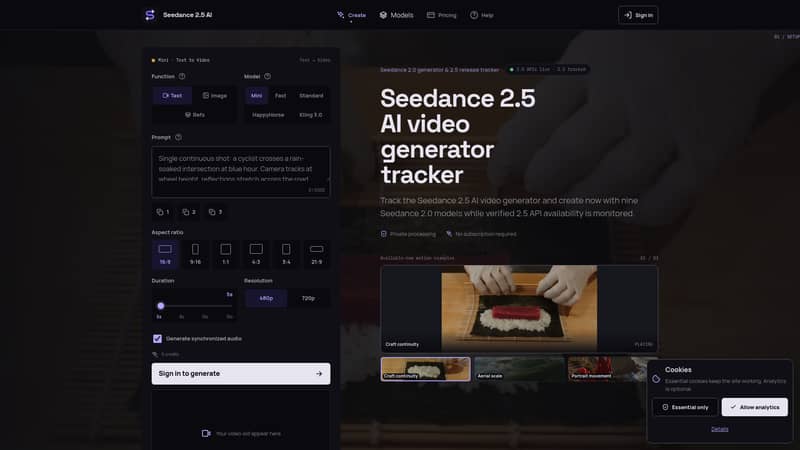
Task: Select 9:16 aspect ratio
Action: 195,254
